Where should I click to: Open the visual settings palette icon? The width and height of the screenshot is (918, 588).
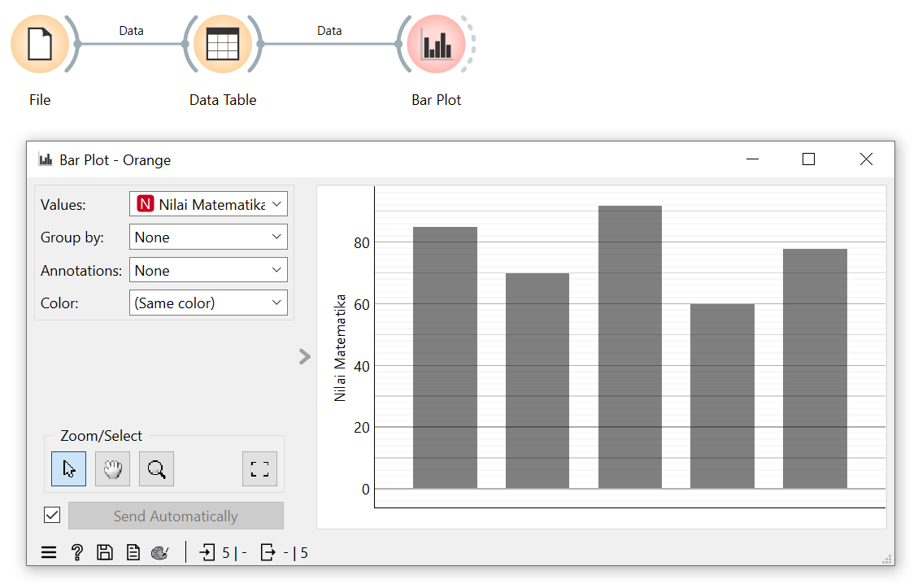coord(160,553)
